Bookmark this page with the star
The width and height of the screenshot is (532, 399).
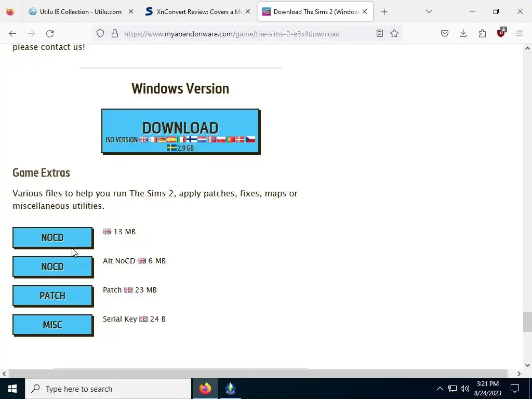tap(394, 33)
